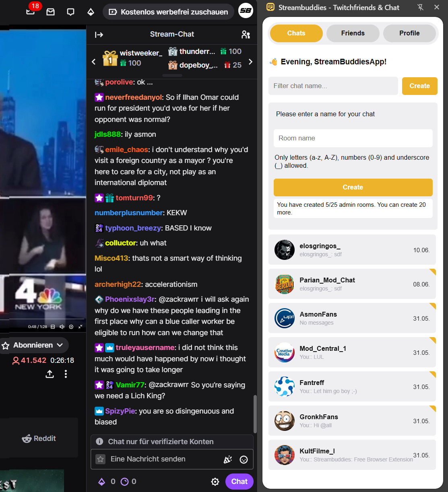The height and width of the screenshot is (492, 448).
Task: Click the Bits diamond icon in top bar
Action: pos(91,12)
